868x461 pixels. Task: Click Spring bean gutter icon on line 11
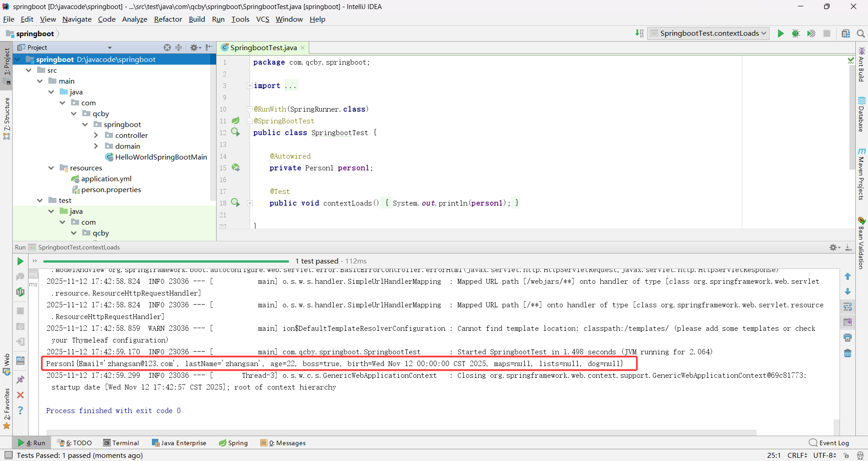coord(236,121)
